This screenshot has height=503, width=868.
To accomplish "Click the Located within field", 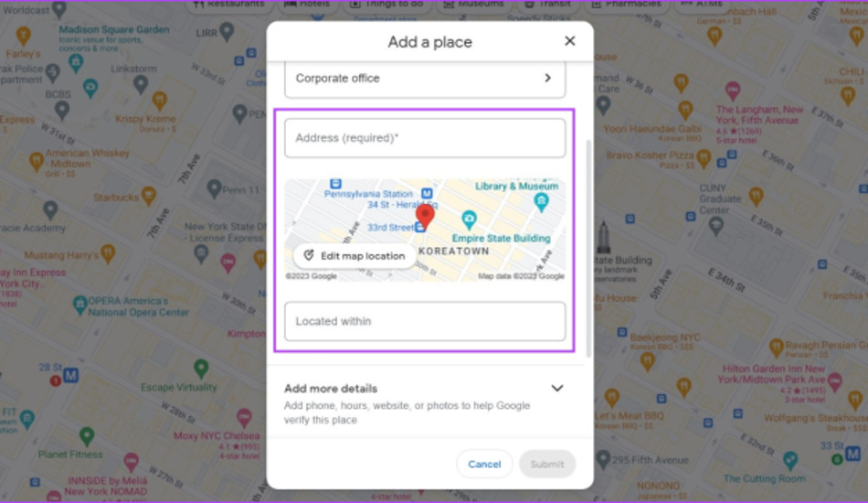I will point(425,321).
